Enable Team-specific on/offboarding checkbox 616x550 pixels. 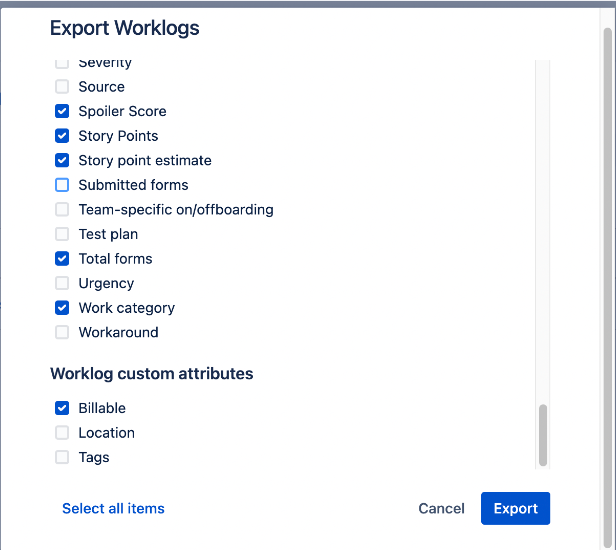pyautogui.click(x=62, y=210)
